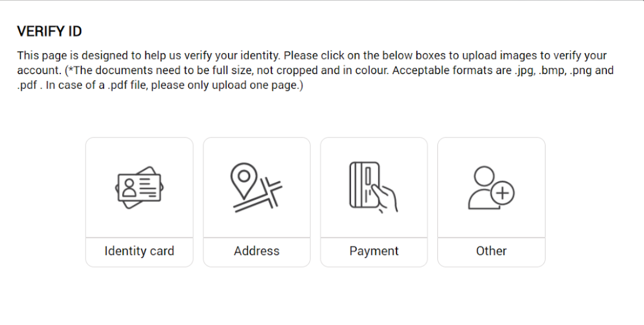The height and width of the screenshot is (325, 644).
Task: Click the plus circle on the Other icon
Action: click(x=503, y=193)
